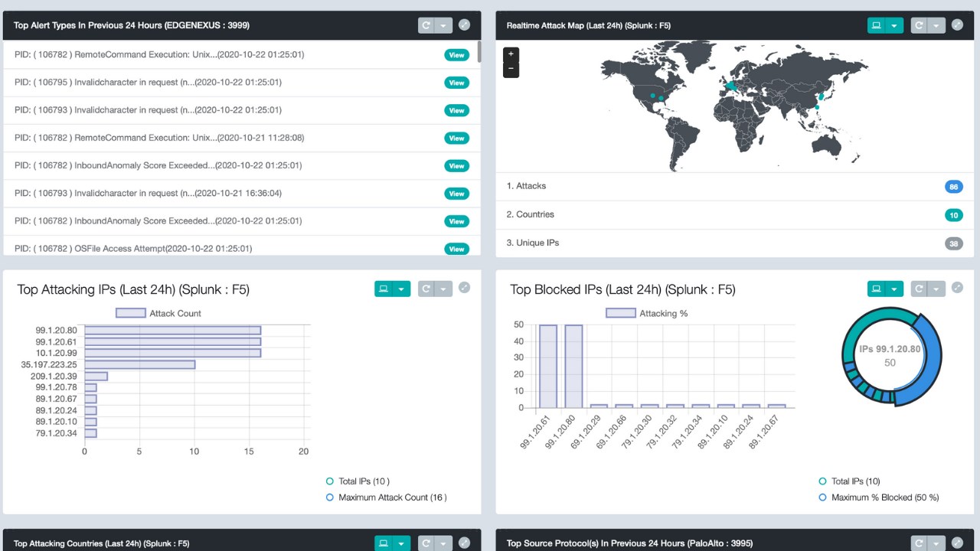Viewport: 980px width, 551px height.
Task: Open teal dropdown arrow on Top Blocked IPs
Action: pos(894,289)
